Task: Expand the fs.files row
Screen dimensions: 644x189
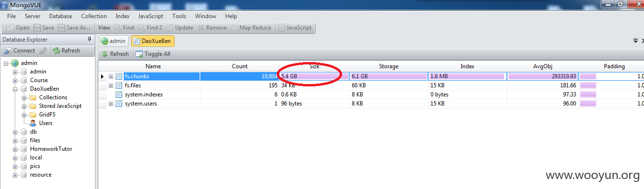Action: point(111,85)
